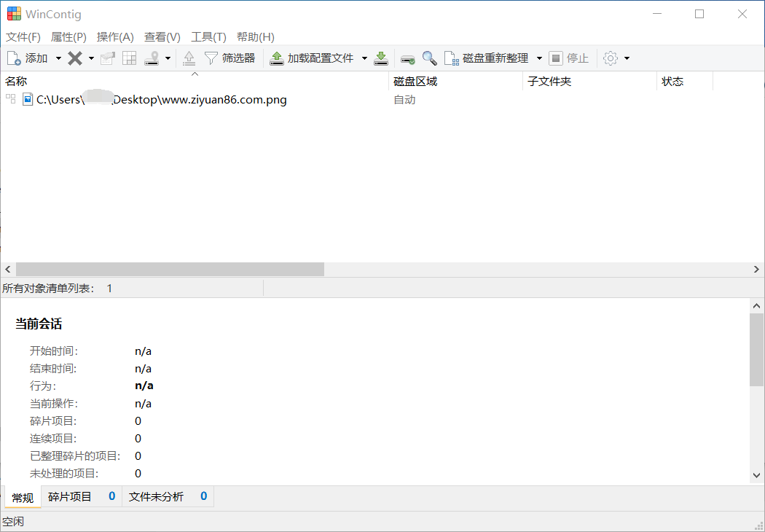The height and width of the screenshot is (532, 765).
Task: Open the 添加 dropdown arrow
Action: 58,58
